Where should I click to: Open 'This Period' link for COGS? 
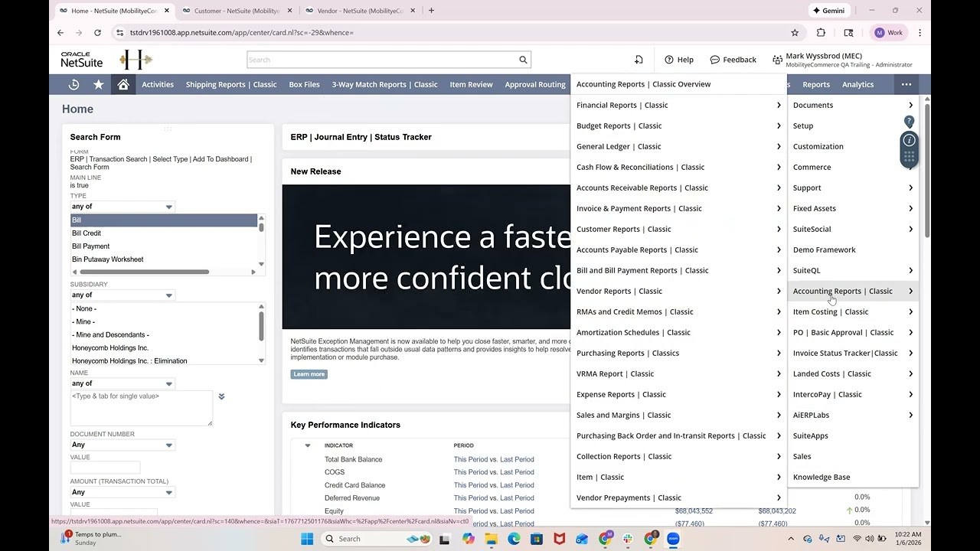[471, 472]
